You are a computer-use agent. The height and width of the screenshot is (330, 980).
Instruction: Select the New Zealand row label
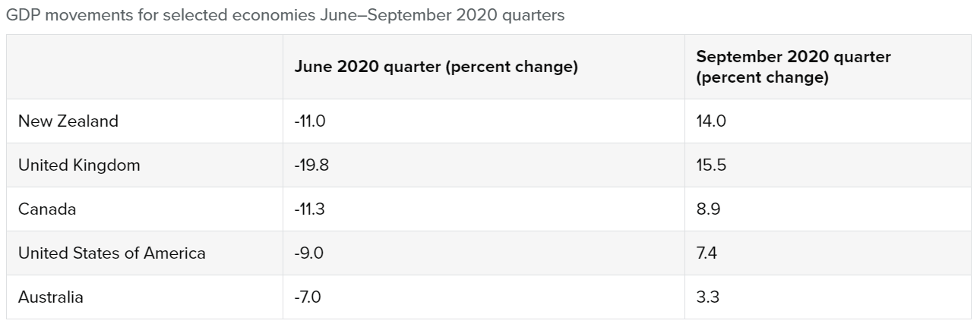[68, 121]
